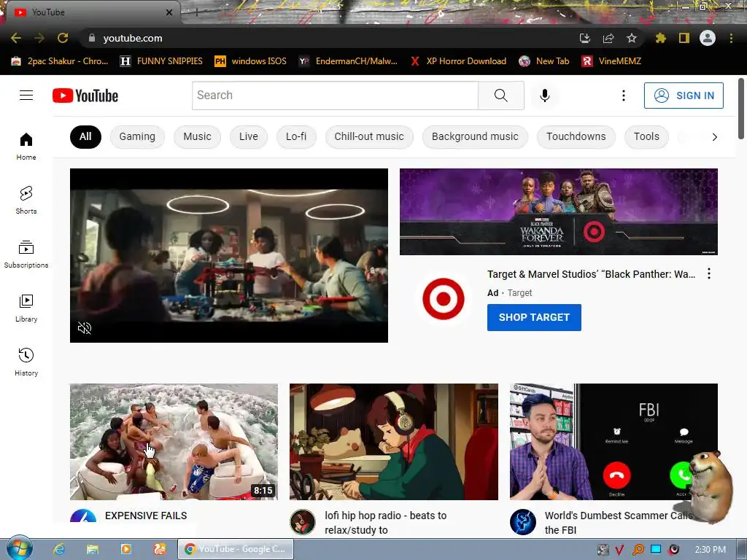
Task: Open Windows Explorer from the taskbar
Action: tap(93, 549)
